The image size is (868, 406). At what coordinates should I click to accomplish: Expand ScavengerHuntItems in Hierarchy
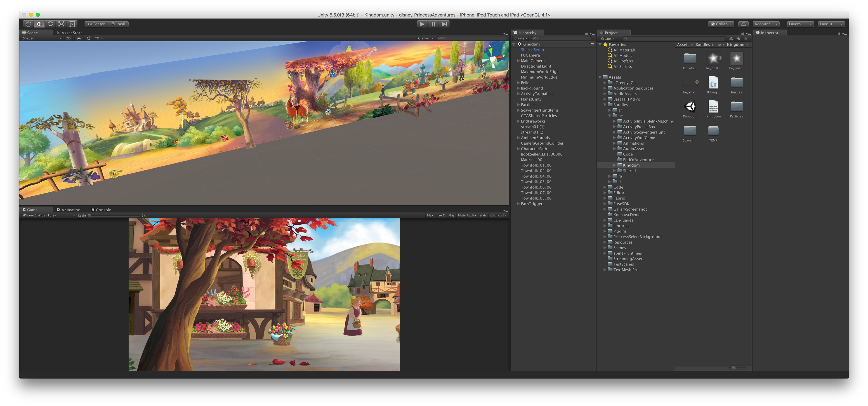point(518,110)
